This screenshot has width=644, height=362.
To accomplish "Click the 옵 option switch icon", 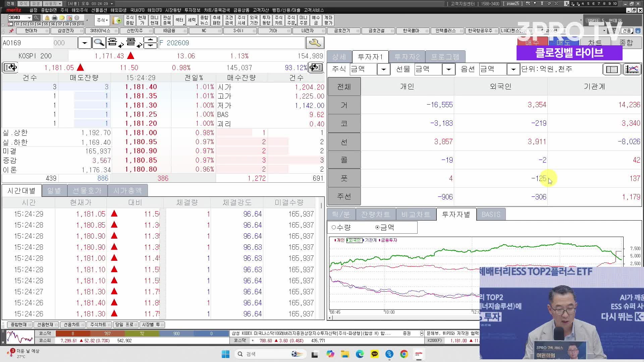I will point(115,43).
